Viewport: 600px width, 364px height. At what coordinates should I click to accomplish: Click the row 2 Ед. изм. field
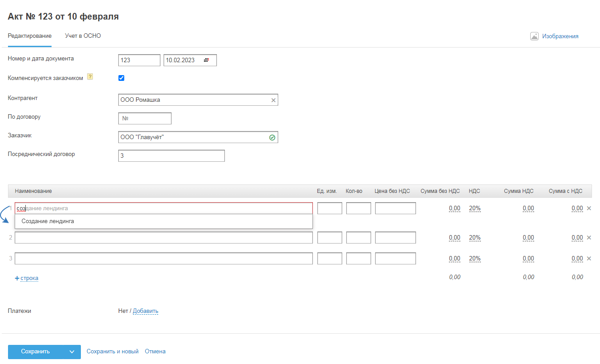tap(330, 237)
